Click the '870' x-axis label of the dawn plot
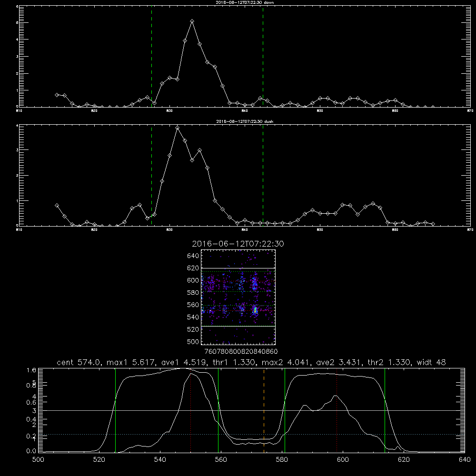Viewport: 476px width, 476px height. coord(470,111)
